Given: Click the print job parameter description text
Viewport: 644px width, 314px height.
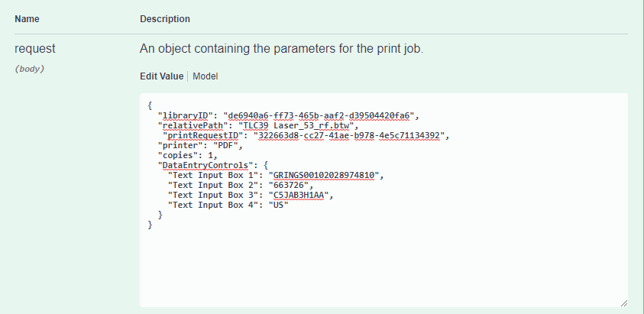Looking at the screenshot, I should point(281,48).
